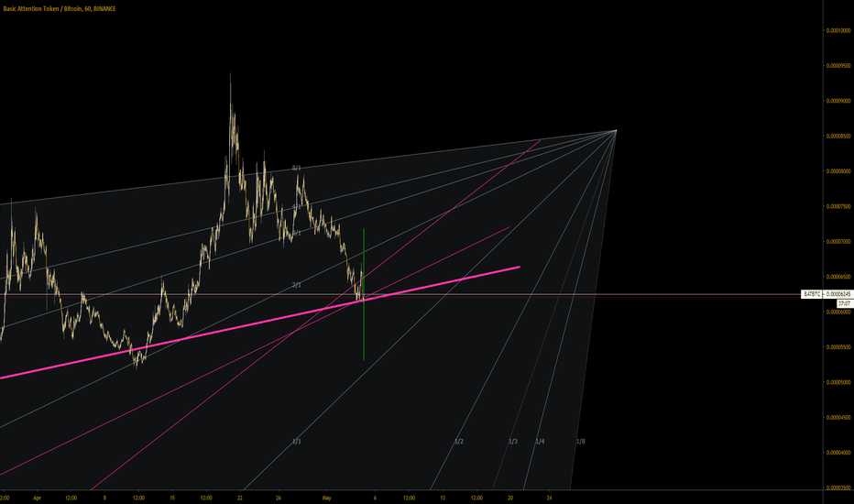Viewport: 854px width, 504px height.
Task: Click the 0.00009500 price axis label
Action: coord(838,65)
